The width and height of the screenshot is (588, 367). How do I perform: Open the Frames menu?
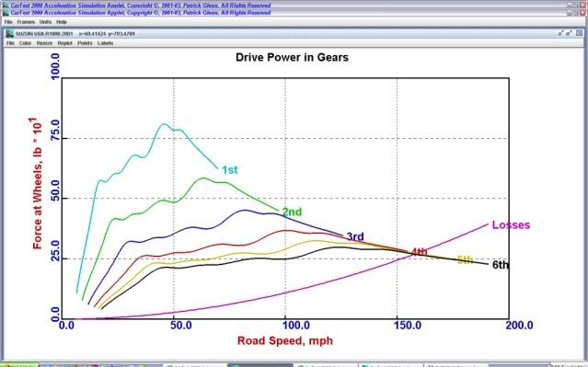pos(26,22)
